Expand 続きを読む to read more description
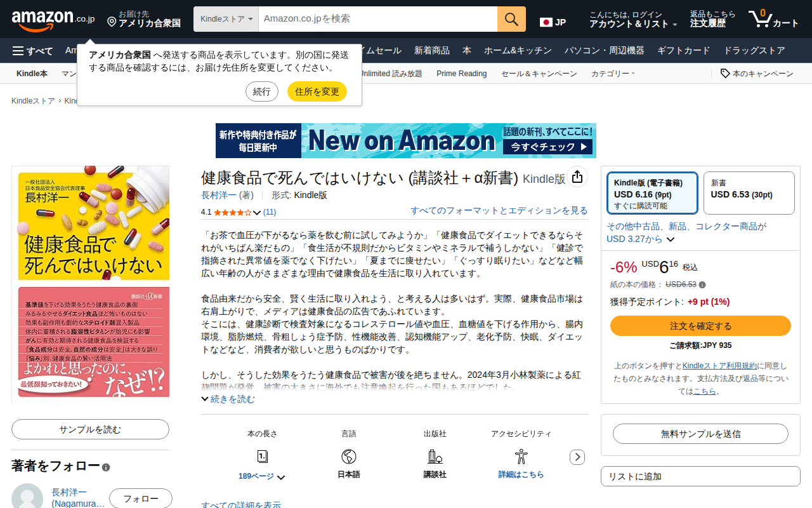This screenshot has height=508, width=812. pos(228,399)
